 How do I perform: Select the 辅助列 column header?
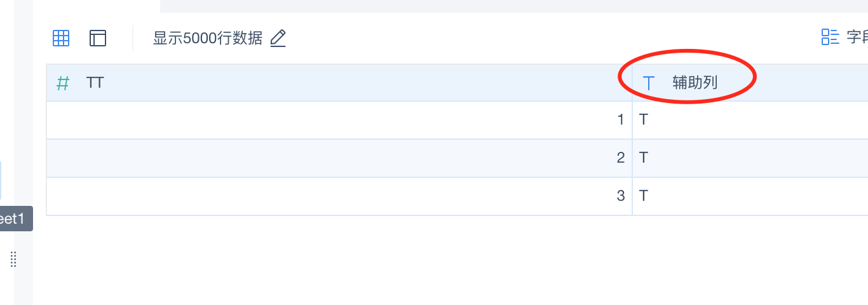coord(750,83)
